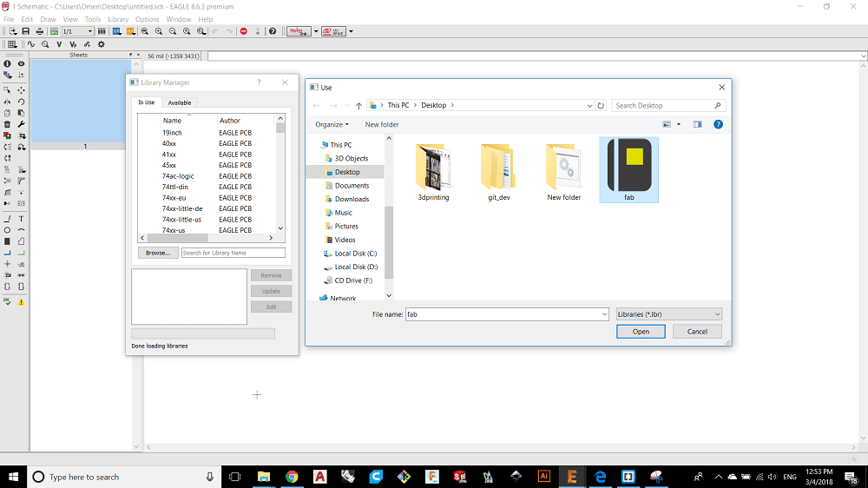Open the Errors warning triangle tool
The width and height of the screenshot is (868, 488).
(21, 302)
